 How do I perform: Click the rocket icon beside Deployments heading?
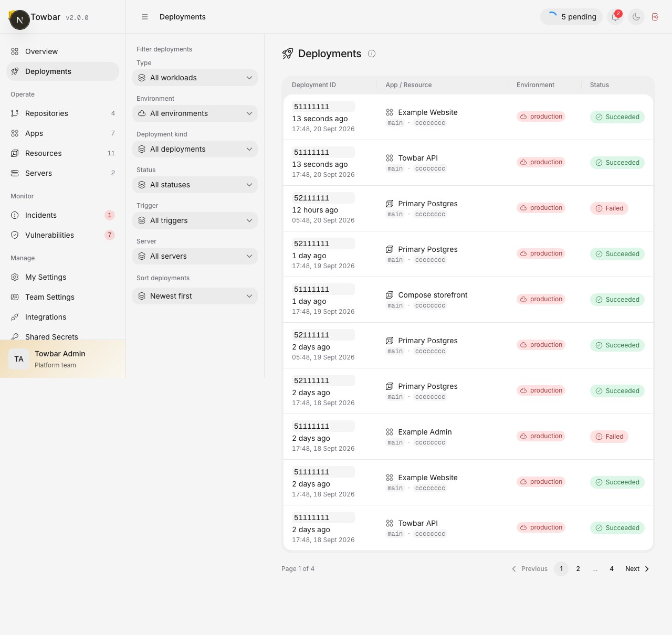tap(288, 54)
